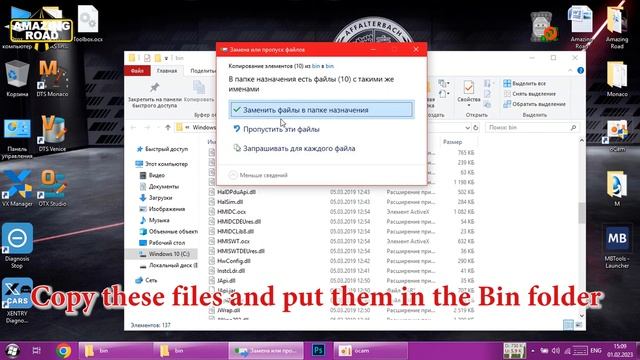Viewport: 640px width, 360px height.
Task: Open the Toolbox.ocx desktop icon
Action: (88, 24)
